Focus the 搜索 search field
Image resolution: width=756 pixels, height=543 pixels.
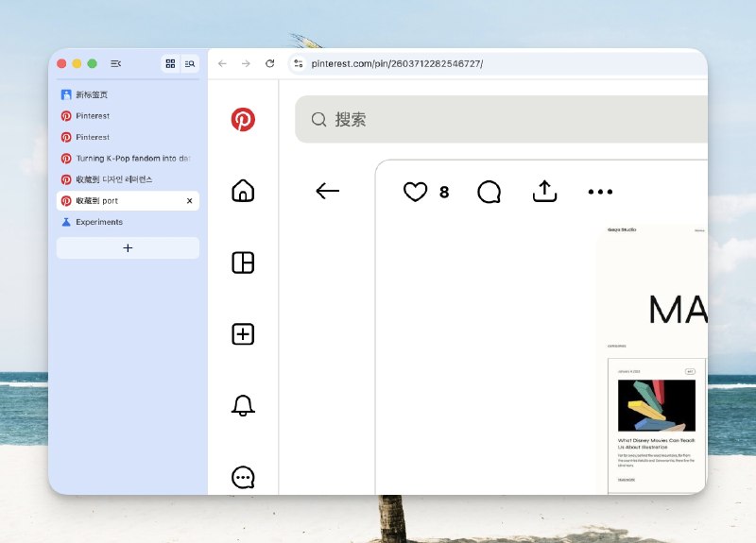coord(502,119)
